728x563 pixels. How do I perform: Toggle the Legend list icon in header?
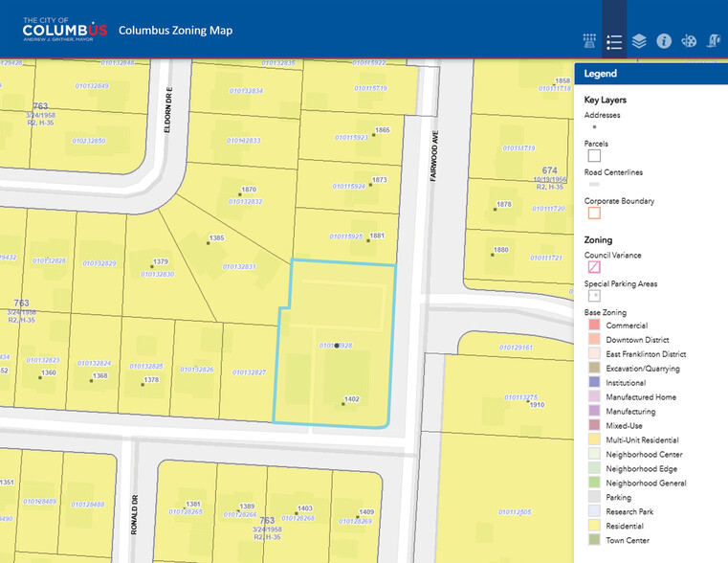[x=614, y=41]
